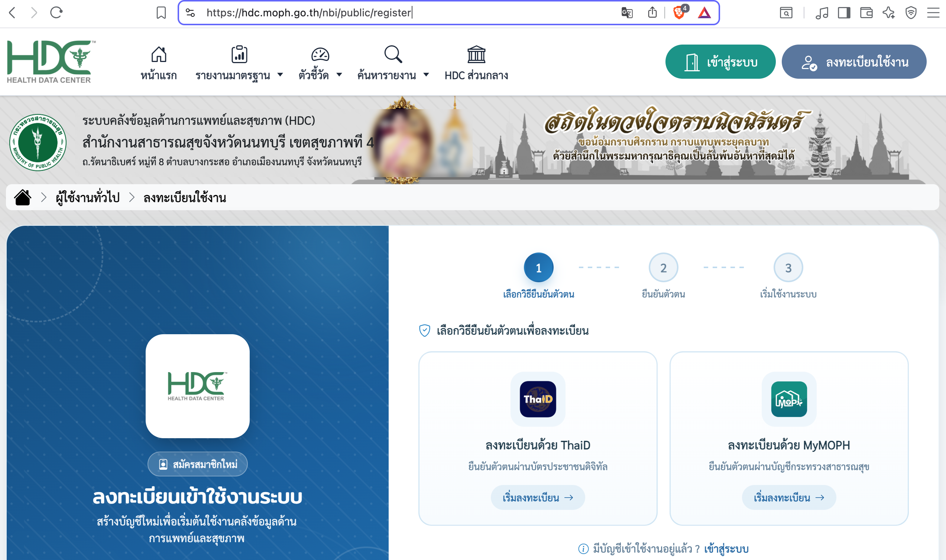Click the music note playlist icon
Image resolution: width=946 pixels, height=560 pixels.
[822, 13]
